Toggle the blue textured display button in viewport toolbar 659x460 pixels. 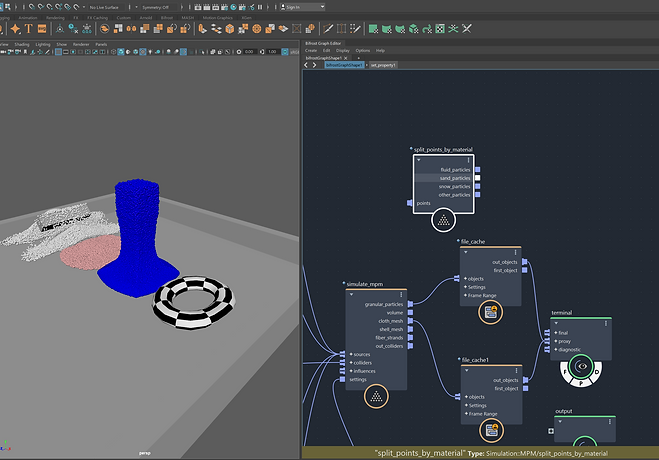142,52
